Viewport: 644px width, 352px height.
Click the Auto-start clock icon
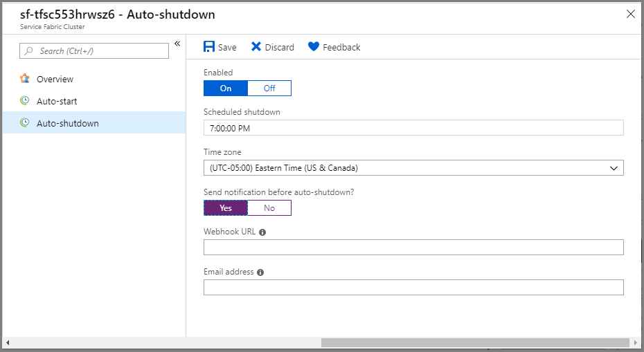[25, 100]
